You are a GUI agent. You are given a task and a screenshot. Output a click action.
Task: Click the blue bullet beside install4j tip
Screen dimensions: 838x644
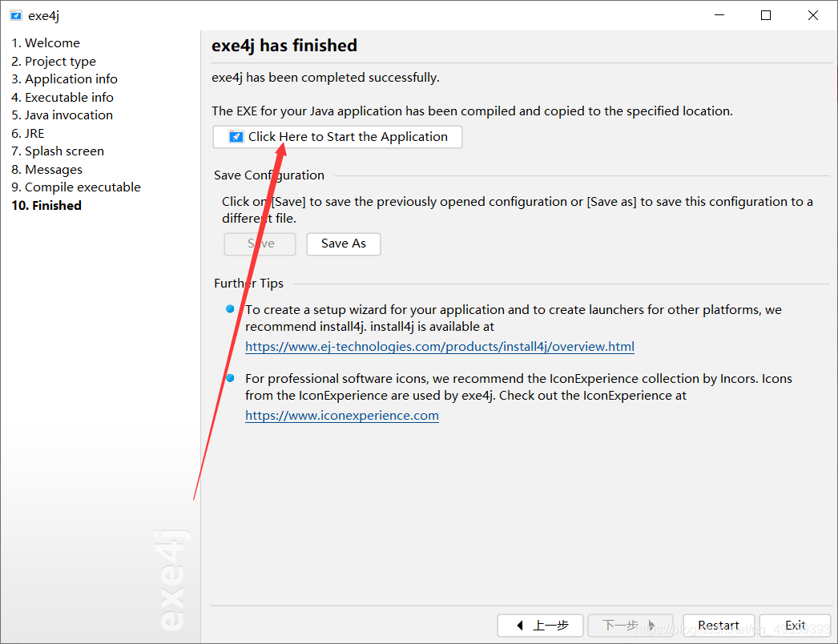pyautogui.click(x=231, y=309)
